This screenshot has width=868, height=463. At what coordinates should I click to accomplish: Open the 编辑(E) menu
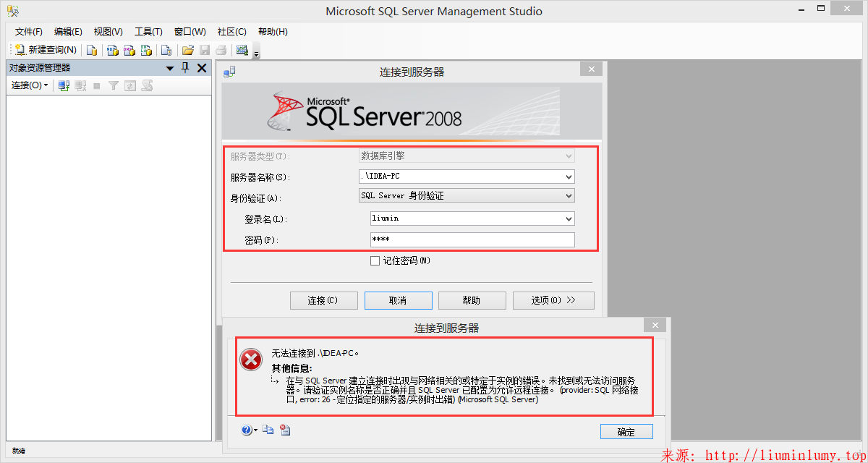pyautogui.click(x=68, y=32)
